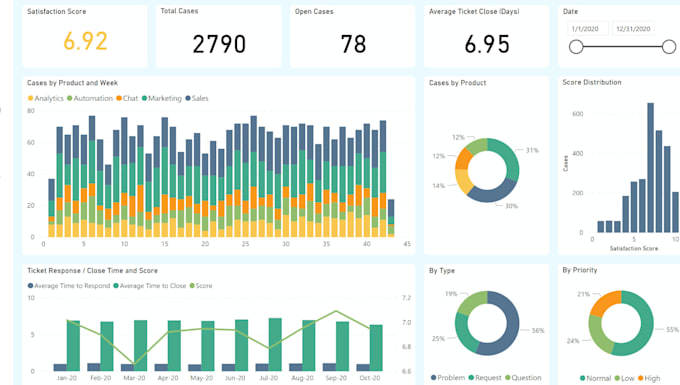Click the Satisfaction Score value 6.92
This screenshot has width=680, height=385.
(x=85, y=42)
